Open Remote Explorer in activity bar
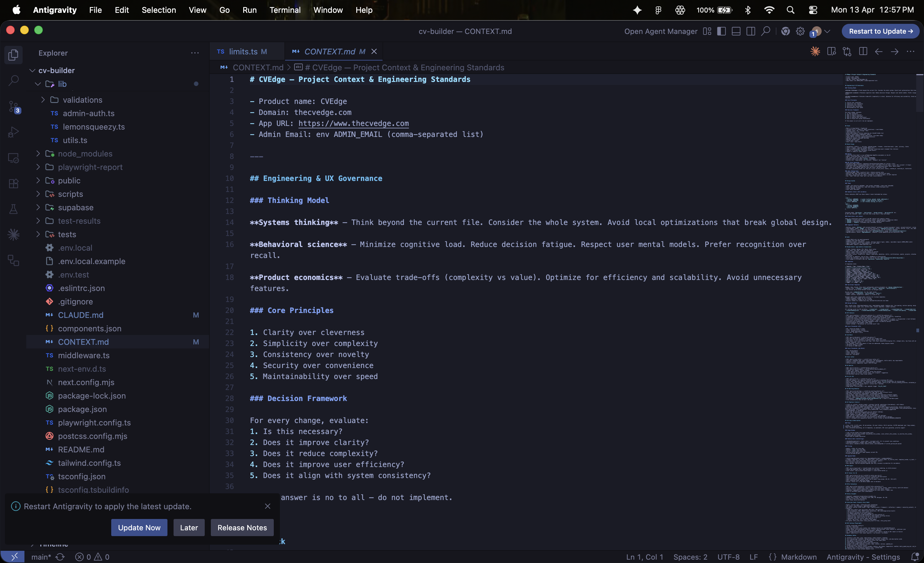The width and height of the screenshot is (924, 563). (13, 158)
